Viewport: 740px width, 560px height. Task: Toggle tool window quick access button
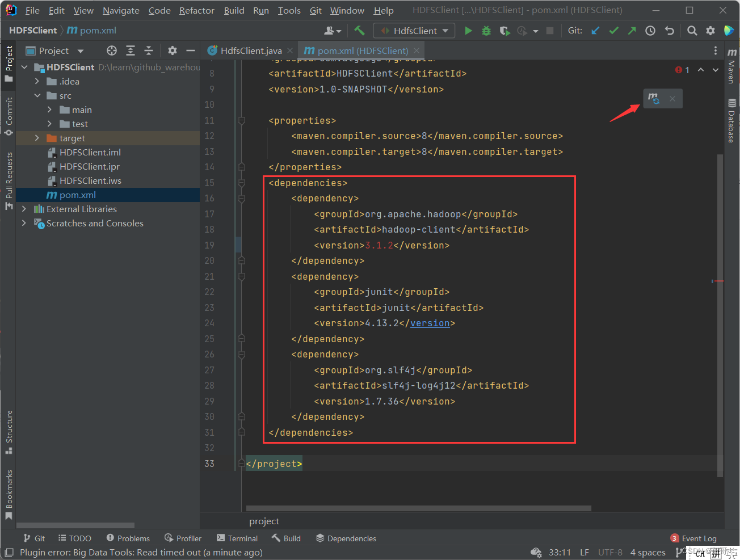(x=9, y=553)
